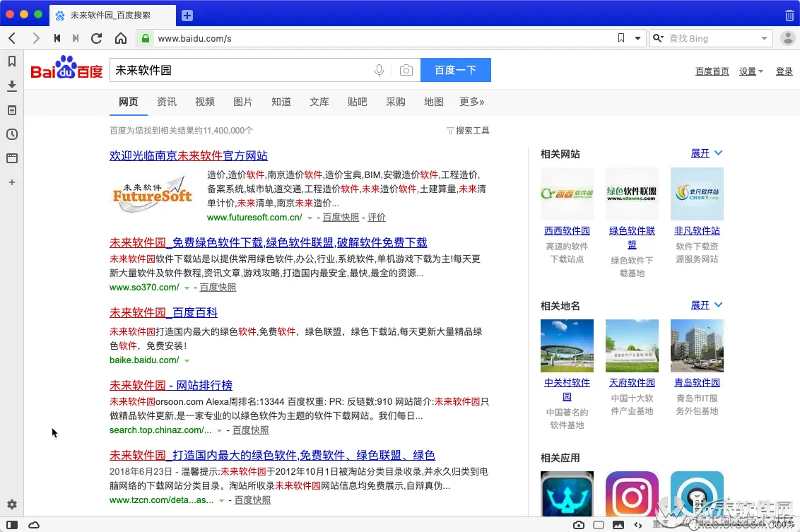Viewport: 800px width, 532px height.
Task: Open the 西西软件园 thumbnail
Action: tap(567, 194)
